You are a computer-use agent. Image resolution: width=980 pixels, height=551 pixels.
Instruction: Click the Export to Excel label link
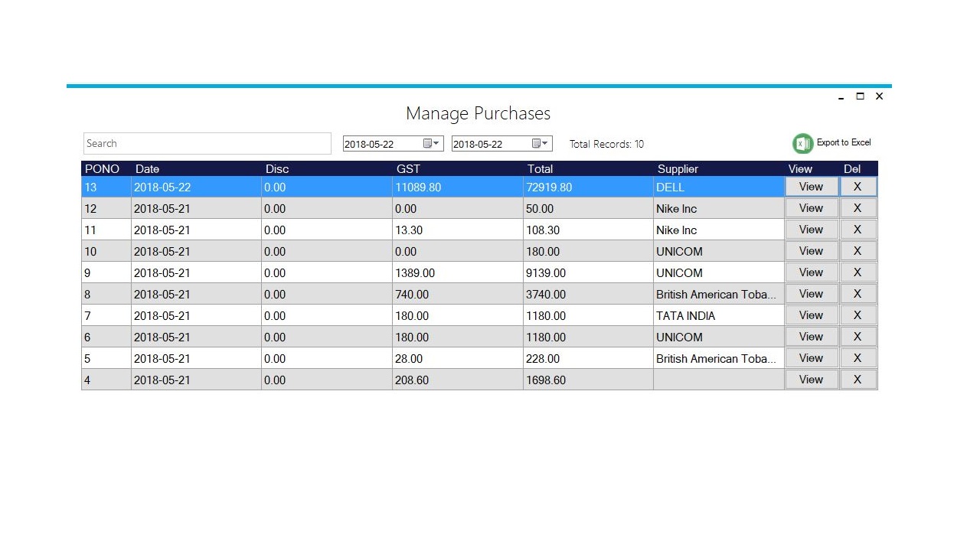pos(842,142)
